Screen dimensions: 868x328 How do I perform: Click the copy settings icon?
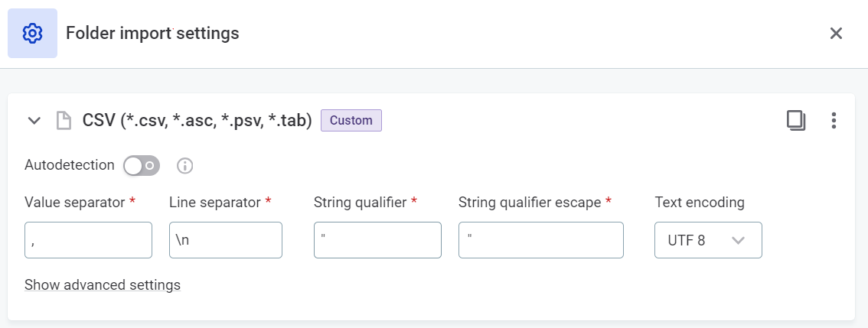click(x=796, y=121)
